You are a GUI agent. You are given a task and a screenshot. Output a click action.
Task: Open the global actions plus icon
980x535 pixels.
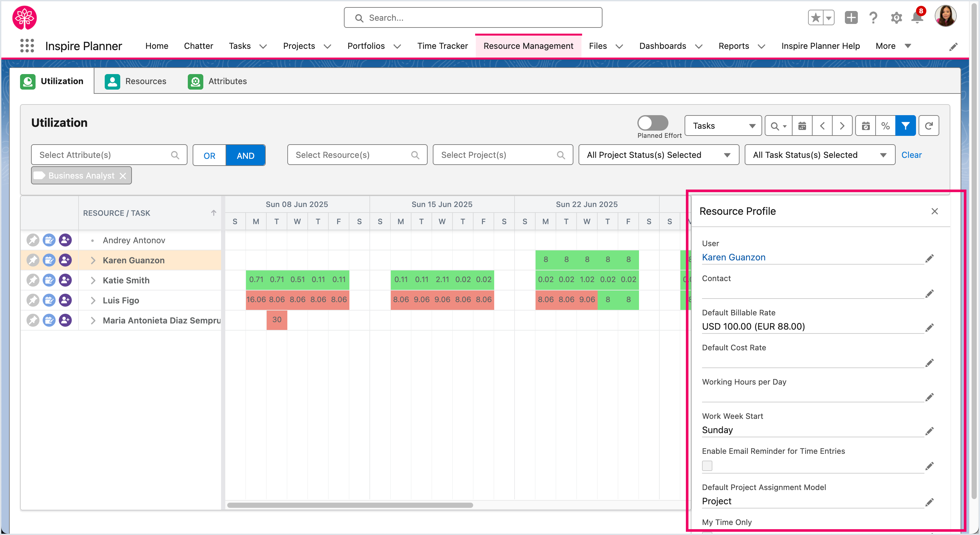coord(851,17)
